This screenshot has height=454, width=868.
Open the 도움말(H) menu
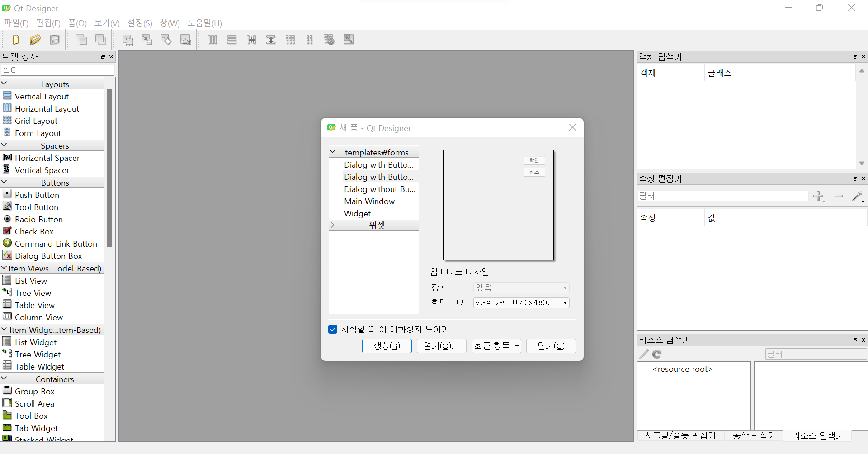205,23
